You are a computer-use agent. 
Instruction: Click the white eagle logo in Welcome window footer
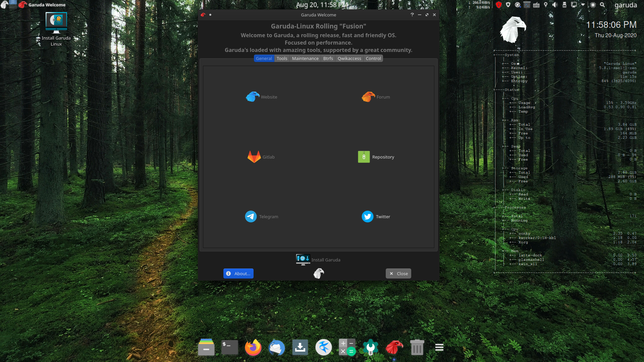(319, 274)
